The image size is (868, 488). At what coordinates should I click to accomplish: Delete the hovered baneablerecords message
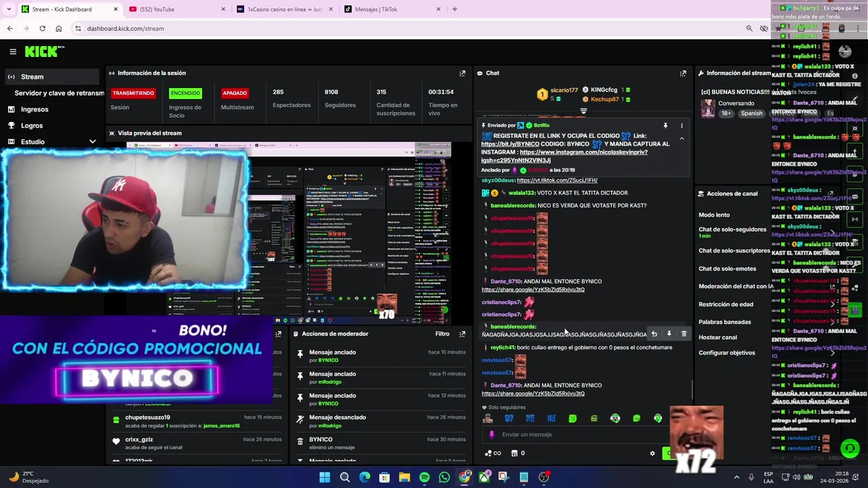[x=684, y=334]
